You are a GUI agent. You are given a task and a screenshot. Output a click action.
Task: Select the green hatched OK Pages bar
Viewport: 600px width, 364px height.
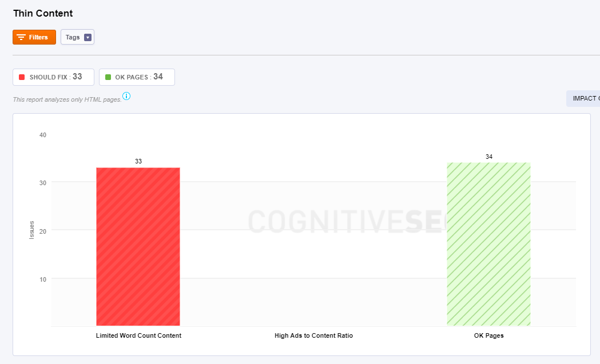(488, 244)
